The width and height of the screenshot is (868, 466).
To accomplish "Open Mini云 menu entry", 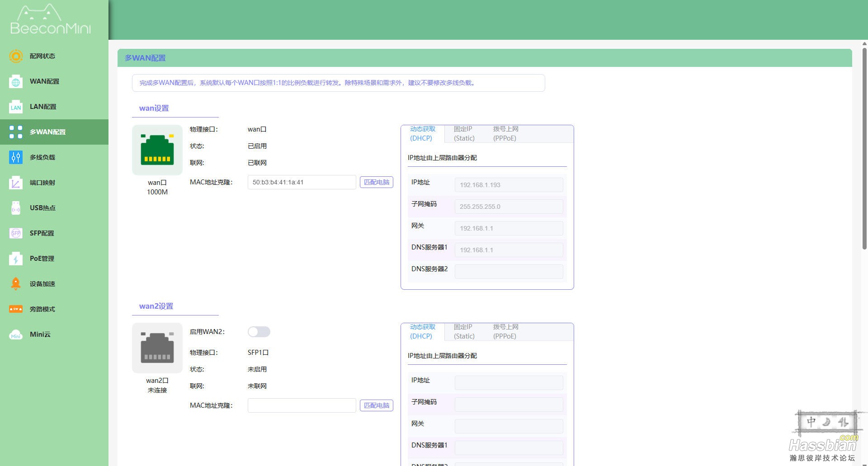I will point(54,334).
